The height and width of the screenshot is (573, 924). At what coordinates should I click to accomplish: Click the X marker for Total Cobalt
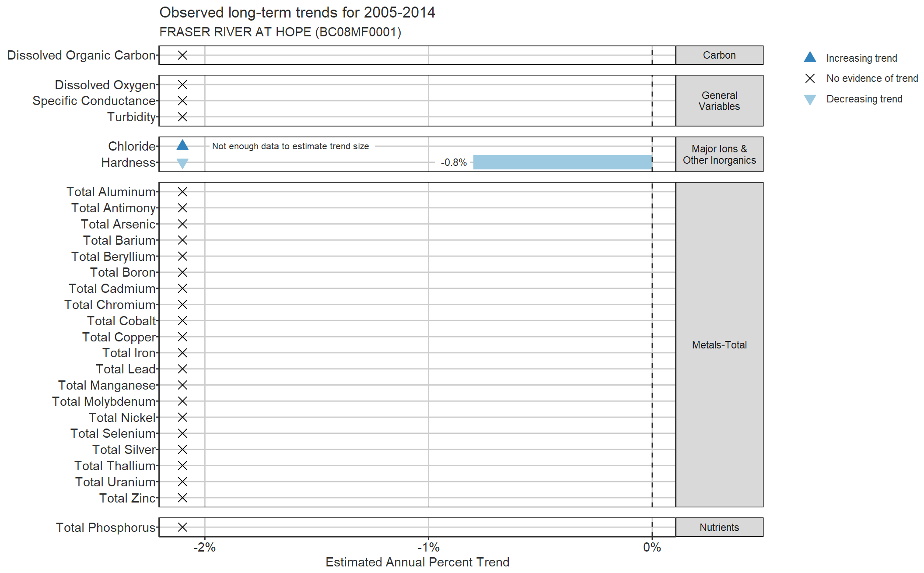[182, 320]
